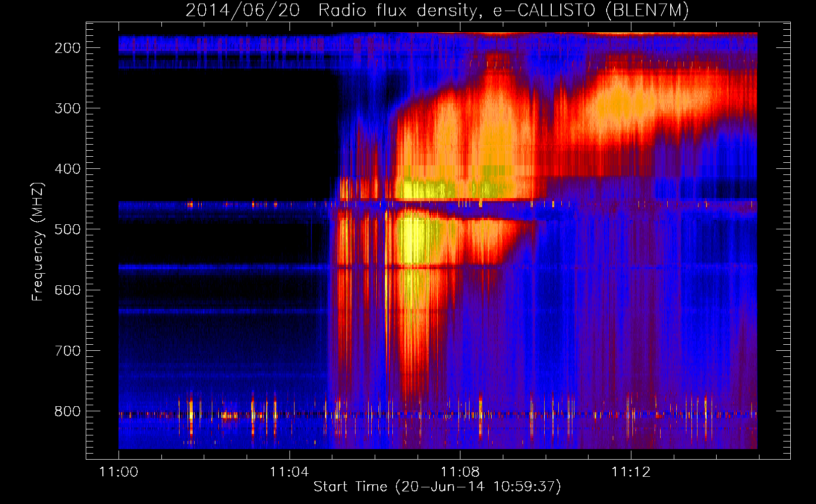Click the plot title '2014/06/20 Radio flux density'
816x504 pixels.
(437, 10)
